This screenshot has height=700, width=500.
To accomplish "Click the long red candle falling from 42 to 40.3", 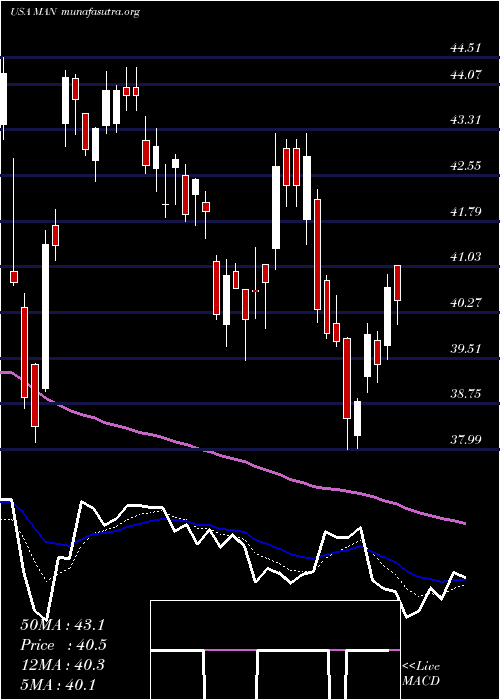I will [x=317, y=254].
